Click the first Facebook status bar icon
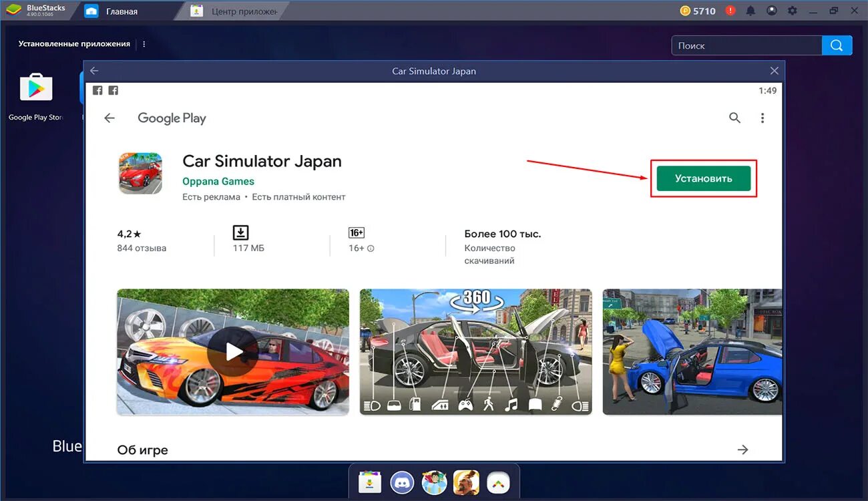The width and height of the screenshot is (868, 501). pos(97,91)
